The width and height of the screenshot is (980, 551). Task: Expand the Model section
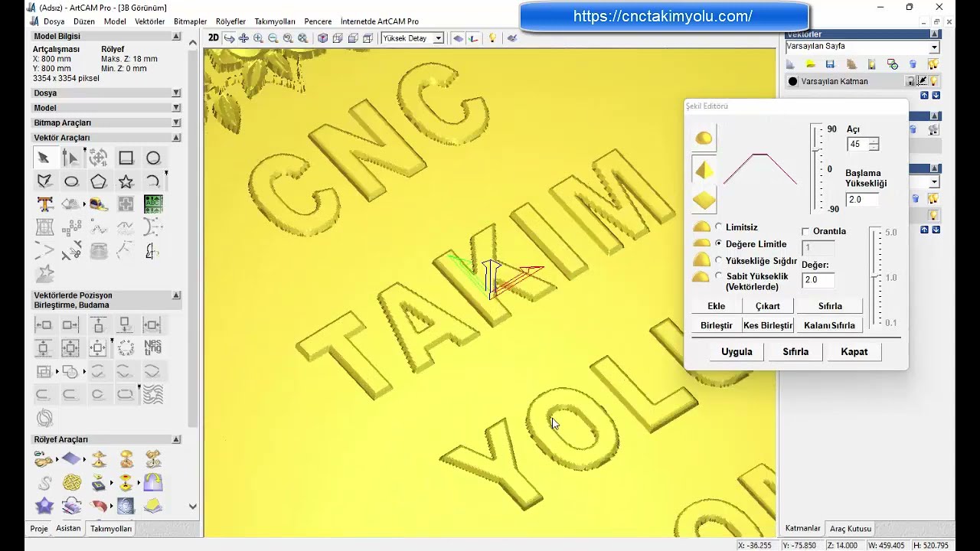pyautogui.click(x=176, y=108)
